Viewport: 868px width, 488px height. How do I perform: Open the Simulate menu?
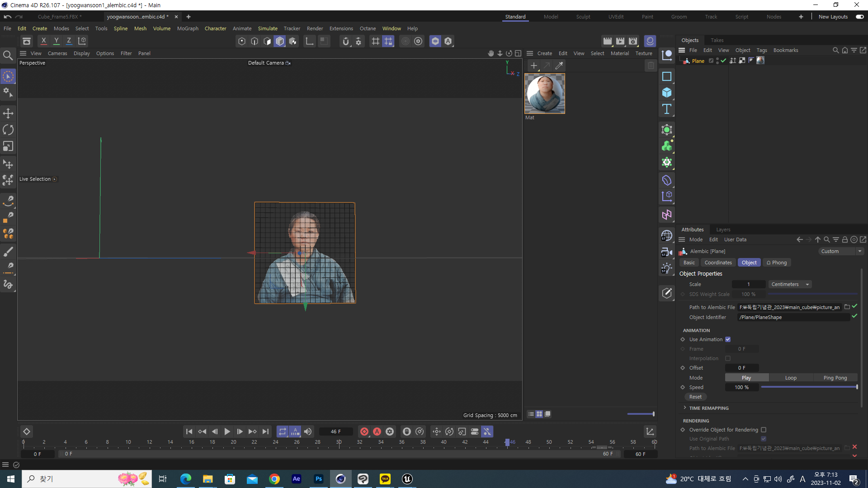268,28
